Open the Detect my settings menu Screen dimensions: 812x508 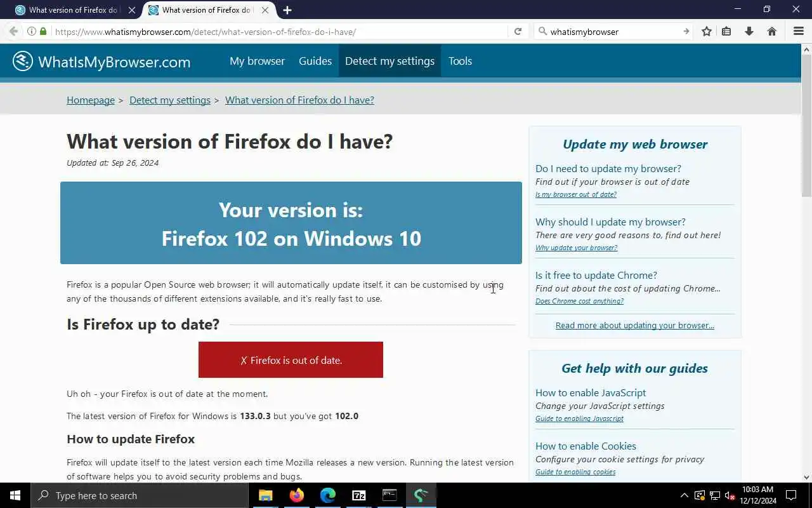(390, 61)
